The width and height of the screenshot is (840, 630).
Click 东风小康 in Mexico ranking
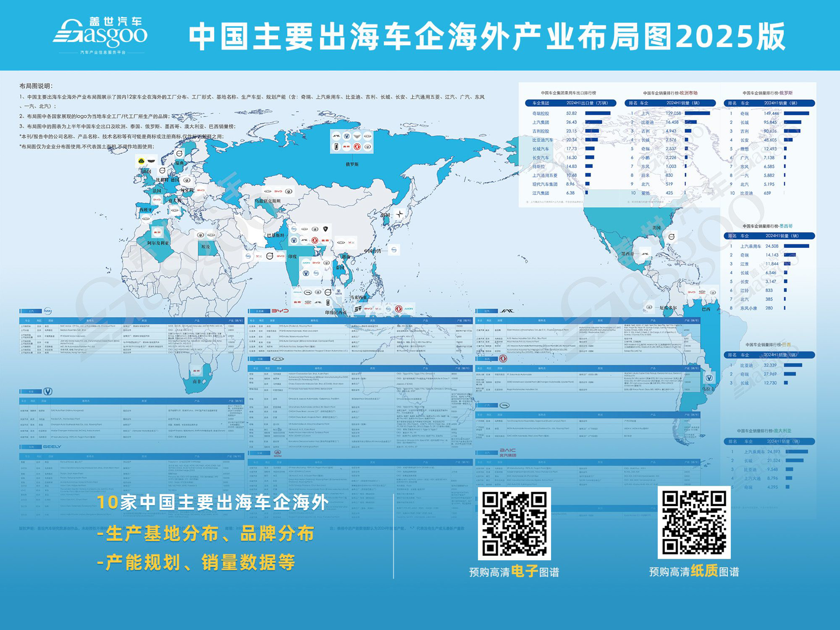click(749, 308)
